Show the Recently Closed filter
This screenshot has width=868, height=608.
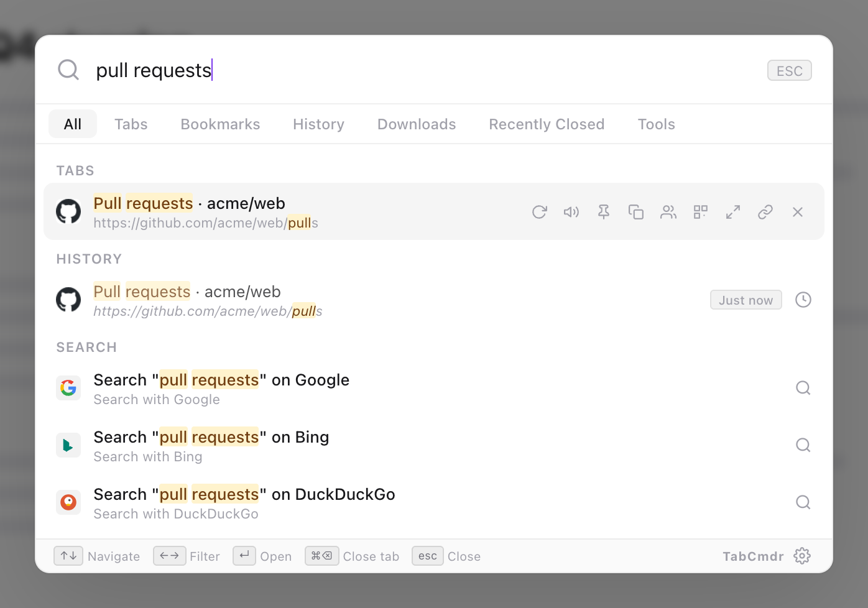[547, 124]
